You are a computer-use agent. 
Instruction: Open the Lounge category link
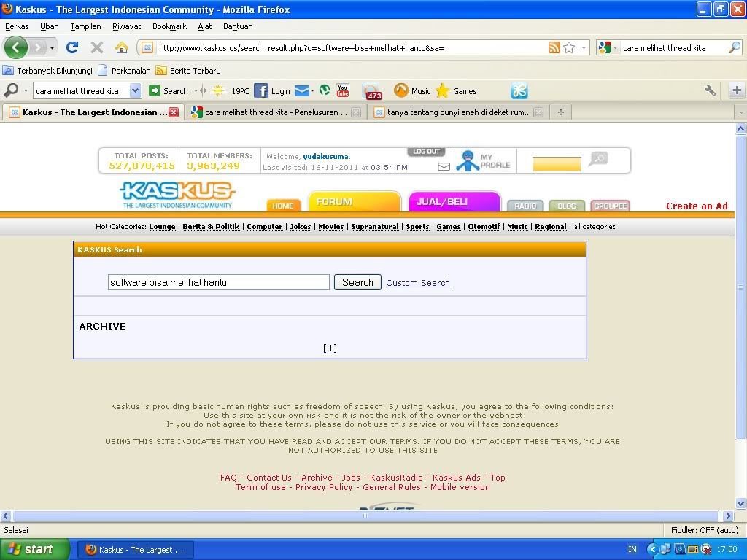click(x=162, y=227)
